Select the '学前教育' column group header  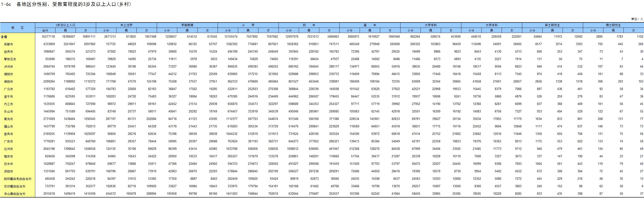[187, 25]
